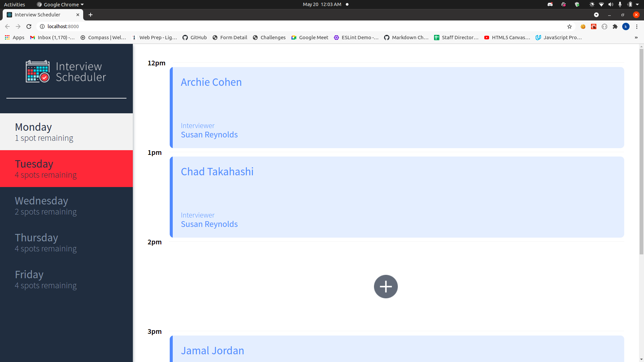
Task: Expand the Google Chrome menu in the top bar
Action: pos(60,4)
